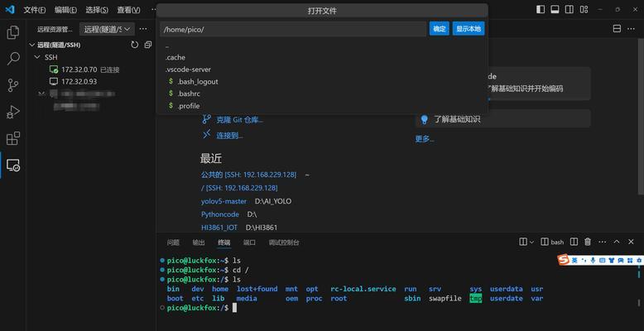Open the Remote Explorer view
This screenshot has width=644, height=331.
12,165
